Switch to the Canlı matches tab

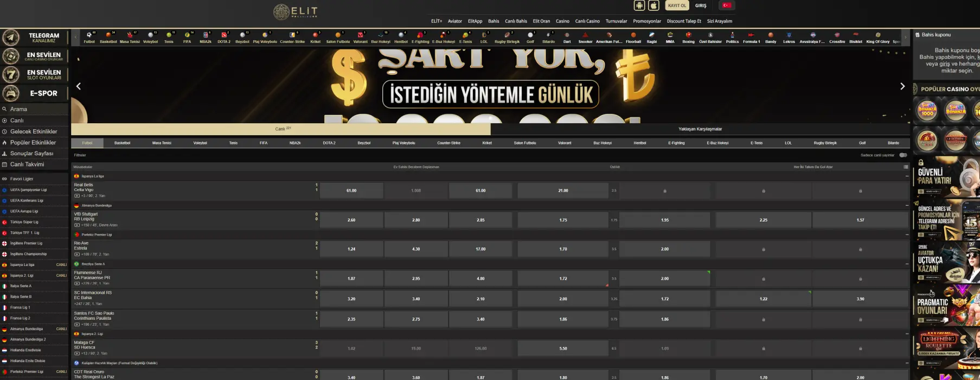281,129
